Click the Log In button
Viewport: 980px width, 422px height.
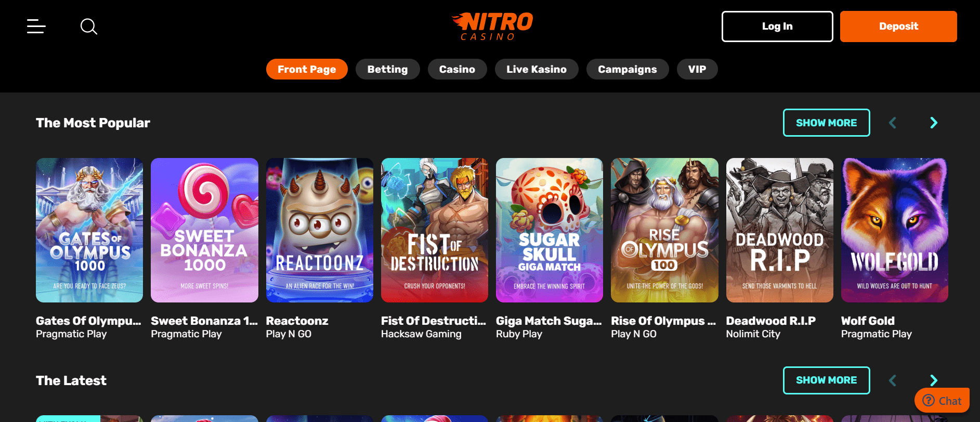pyautogui.click(x=777, y=27)
